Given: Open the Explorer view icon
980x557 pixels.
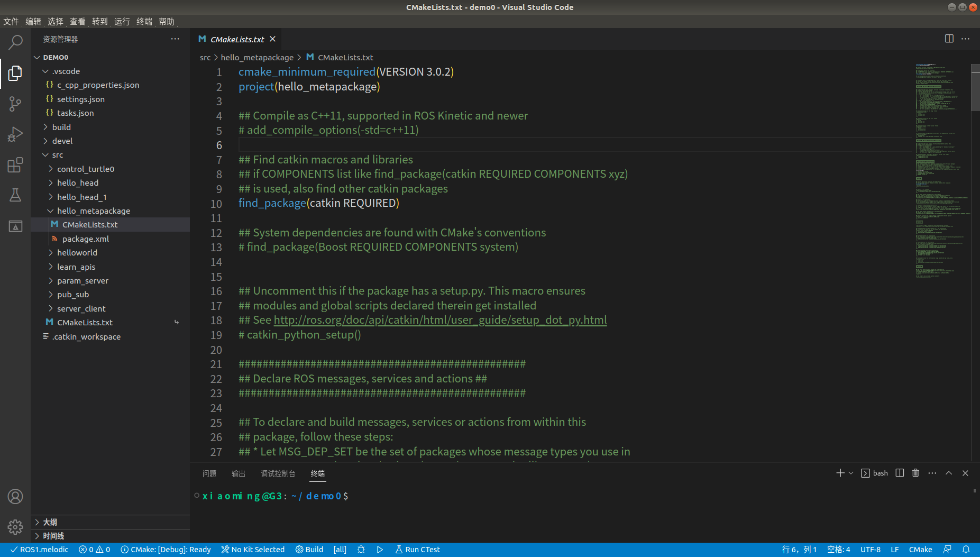Looking at the screenshot, I should click(15, 73).
